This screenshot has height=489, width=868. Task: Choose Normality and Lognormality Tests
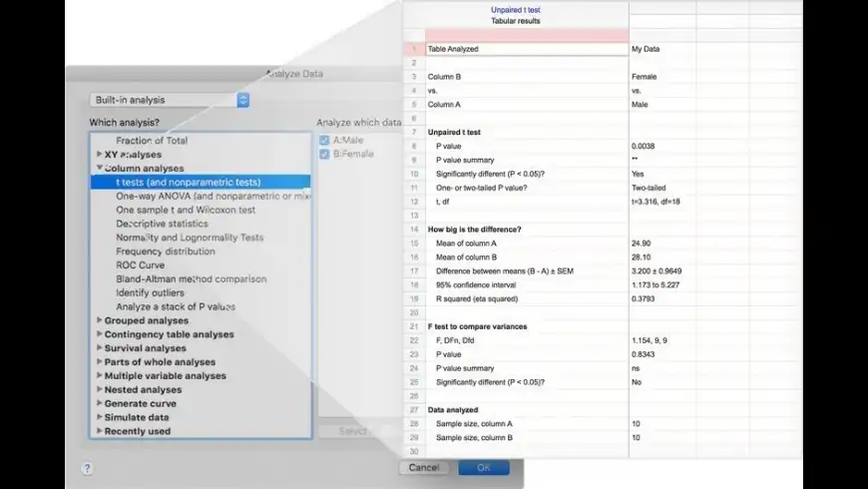tap(190, 238)
